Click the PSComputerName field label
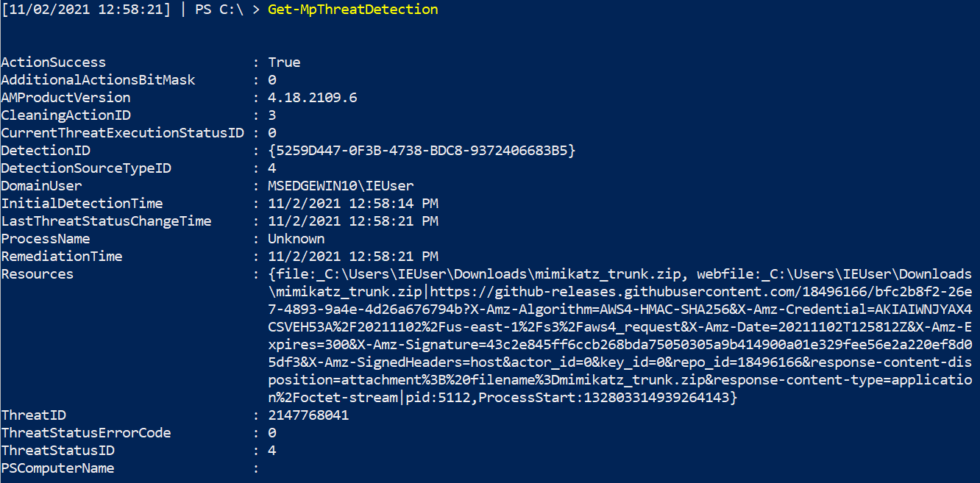 [57, 468]
